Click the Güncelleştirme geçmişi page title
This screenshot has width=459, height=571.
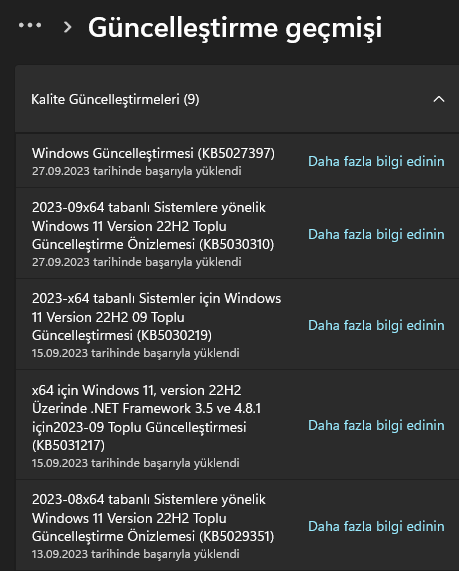point(235,28)
